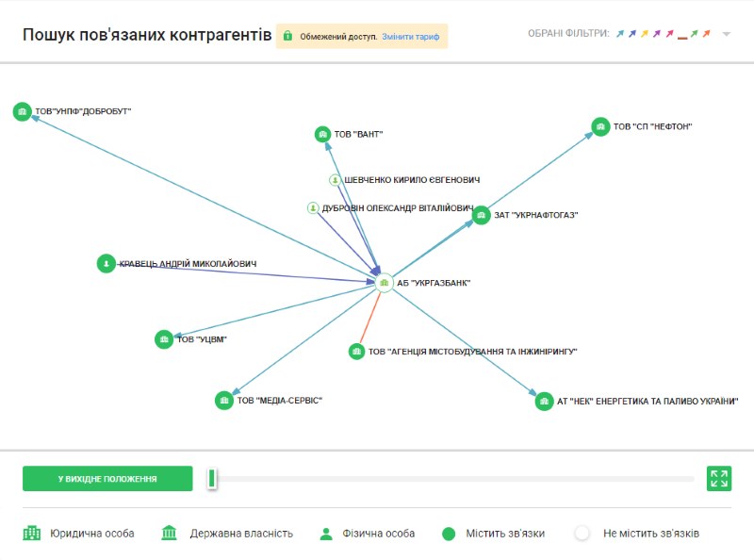Click the Обмежений доступ text

(x=338, y=37)
